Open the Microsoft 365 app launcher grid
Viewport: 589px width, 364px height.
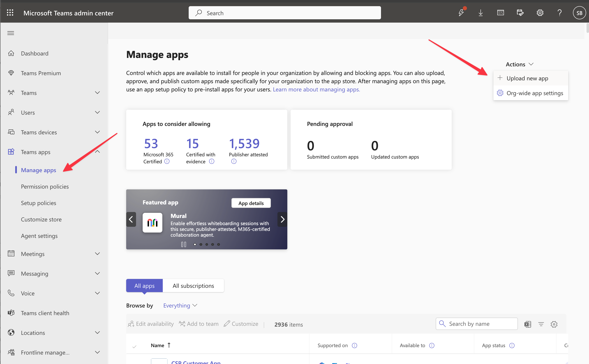pos(10,13)
